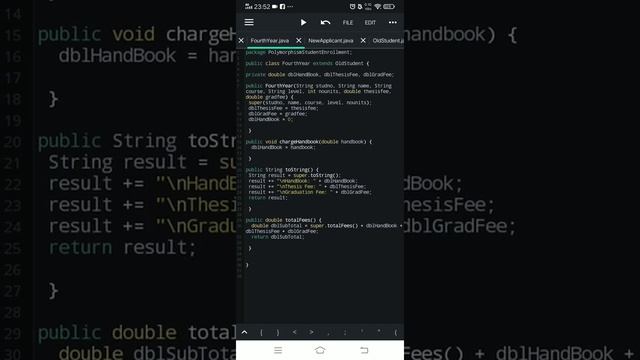Viewport: 640px width, 360px height.
Task: Place cursor on 'public class FourthYear extends OldStudent' line
Action: pyautogui.click(x=307, y=63)
